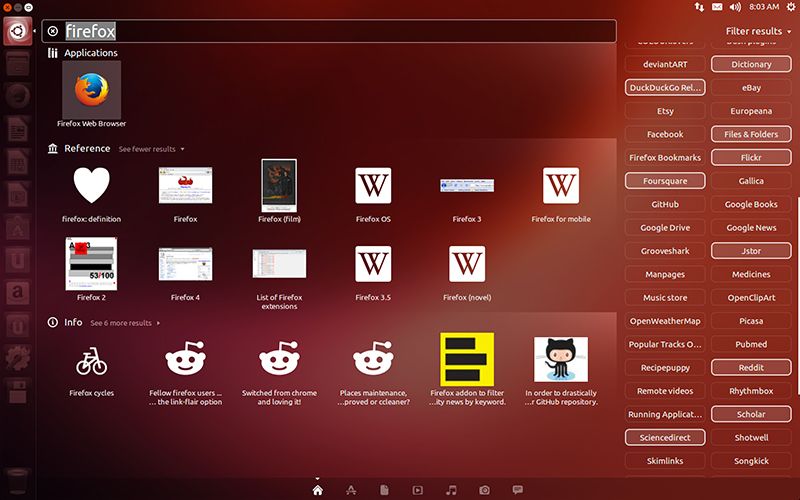Image resolution: width=800 pixels, height=500 pixels.
Task: Open the clock showing 8:03 AM
Action: tap(763, 7)
